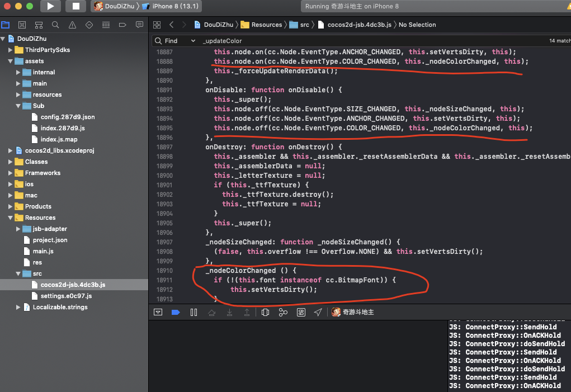Expand the internal folder
This screenshot has height=392, width=571.
tap(18, 73)
